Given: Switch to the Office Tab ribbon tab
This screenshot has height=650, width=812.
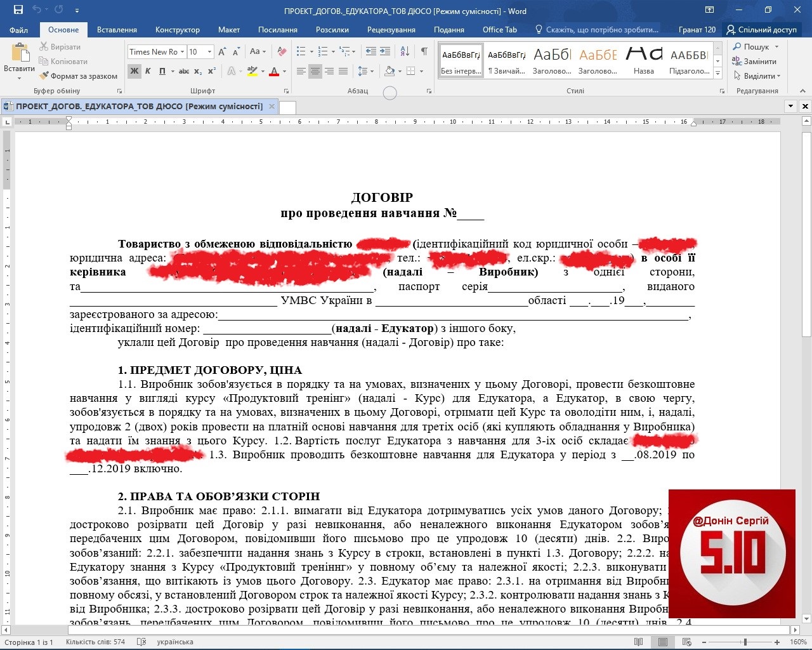Looking at the screenshot, I should [500, 30].
